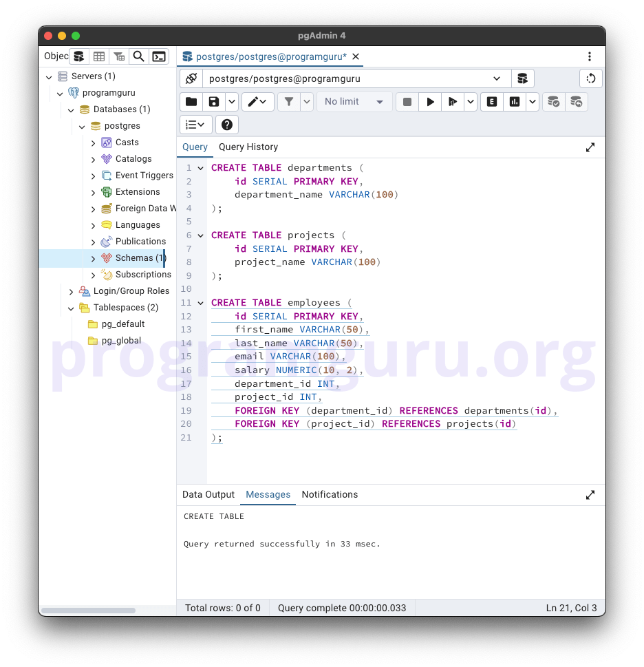Open the three-dot kebab menu at top right
Viewport: 644px width, 667px height.
point(589,56)
